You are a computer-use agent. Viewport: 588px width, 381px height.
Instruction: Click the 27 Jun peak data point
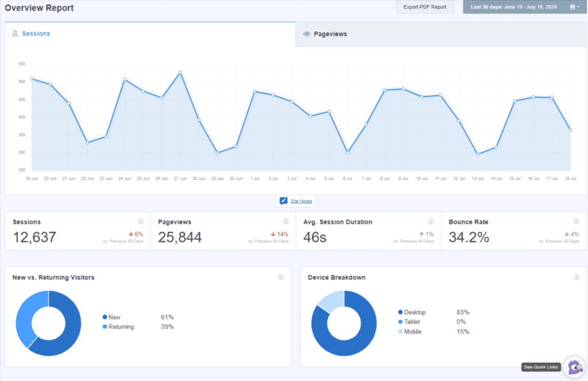[x=180, y=73]
